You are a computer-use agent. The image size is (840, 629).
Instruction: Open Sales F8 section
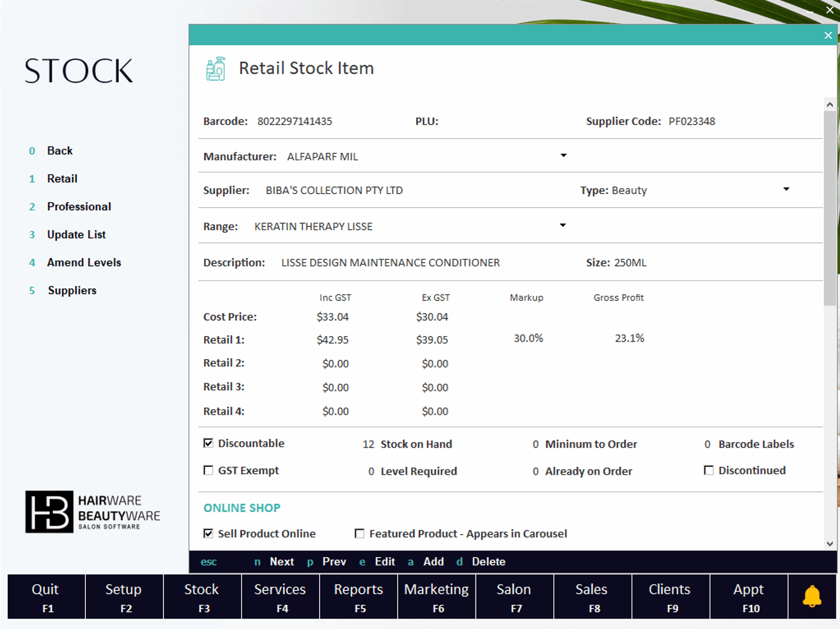tap(592, 596)
